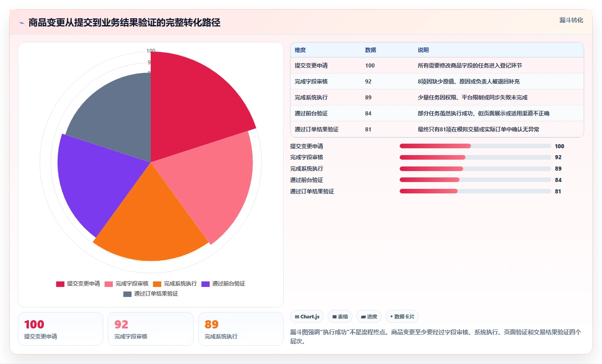Click the 表格 tag chip
Screen dimensions: 602x364
340,317
